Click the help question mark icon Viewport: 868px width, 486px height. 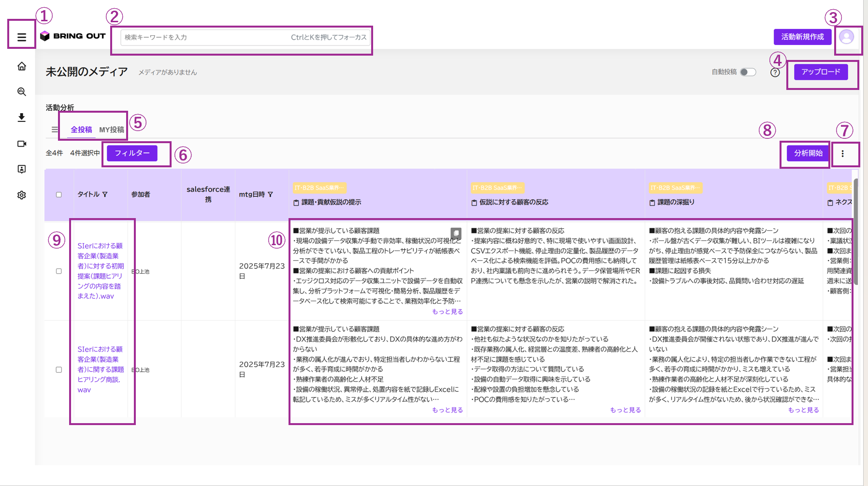(775, 73)
